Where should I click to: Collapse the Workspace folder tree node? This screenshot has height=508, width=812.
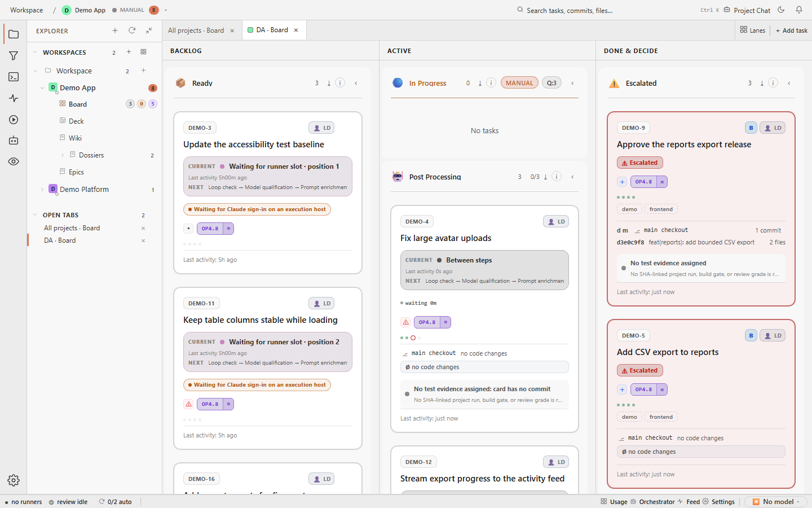tap(36, 71)
